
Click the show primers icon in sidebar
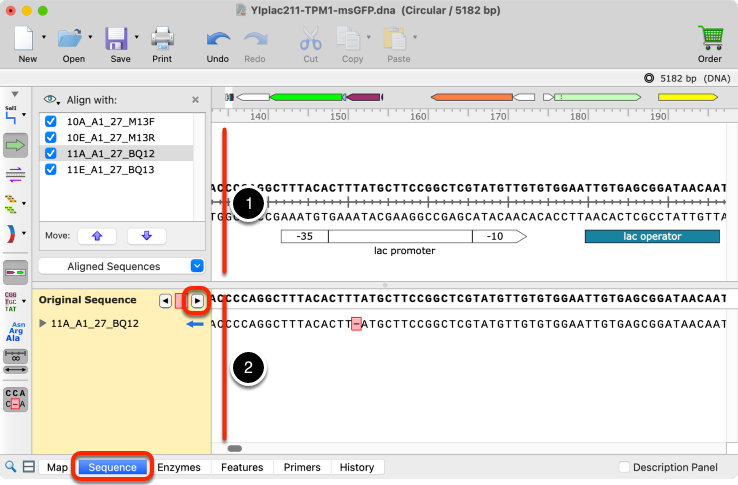pos(11,204)
